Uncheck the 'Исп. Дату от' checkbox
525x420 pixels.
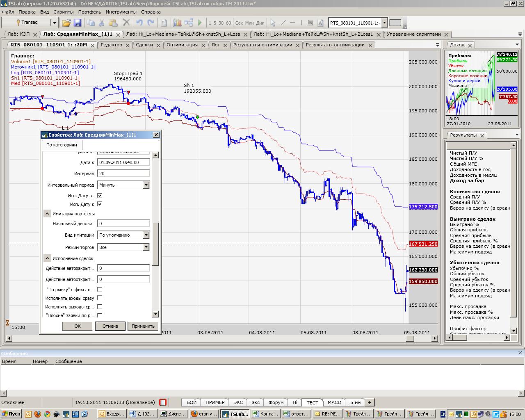[x=100, y=195]
